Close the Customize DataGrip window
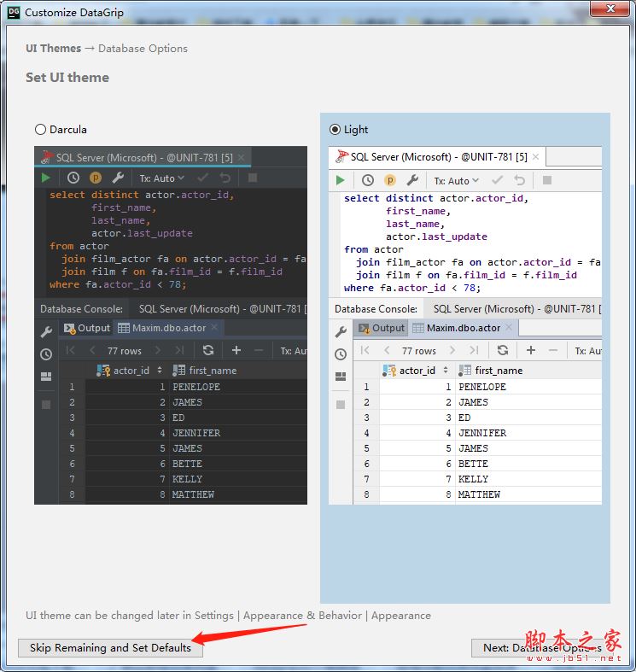636x672 pixels. [610, 9]
